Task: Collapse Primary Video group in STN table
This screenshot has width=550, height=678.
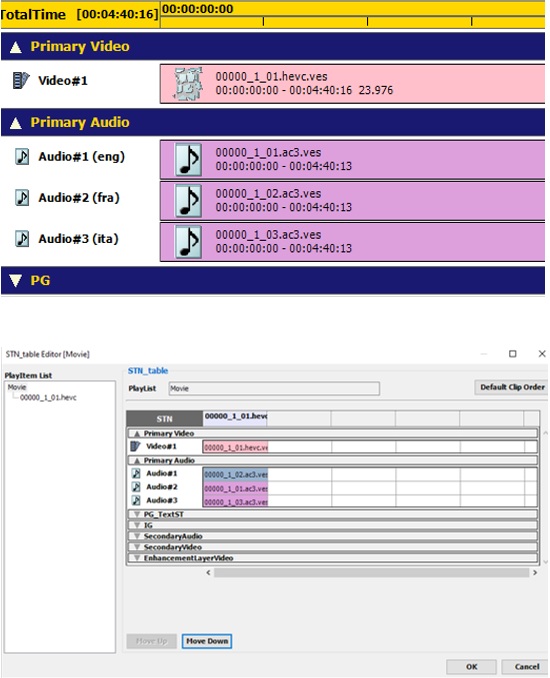Action: 137,433
